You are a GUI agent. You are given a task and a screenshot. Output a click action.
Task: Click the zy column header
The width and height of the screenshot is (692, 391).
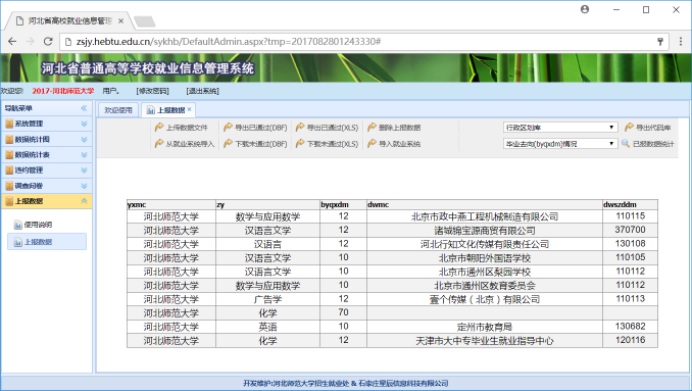pos(267,204)
